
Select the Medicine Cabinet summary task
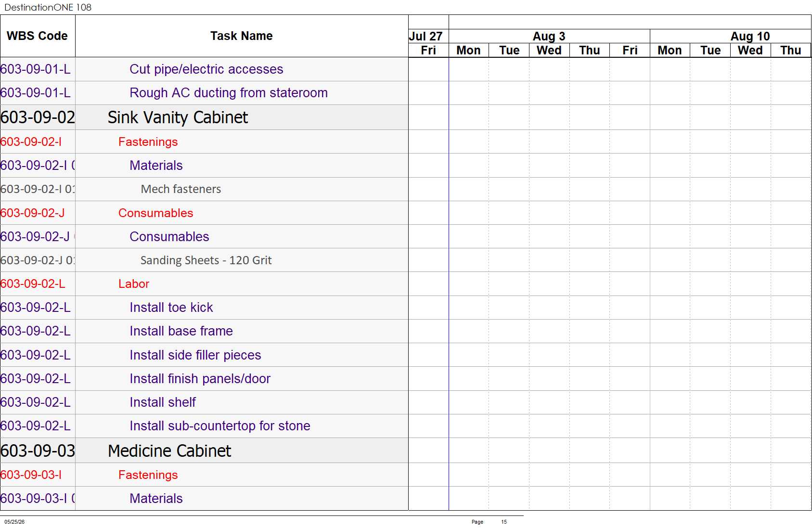click(x=169, y=451)
